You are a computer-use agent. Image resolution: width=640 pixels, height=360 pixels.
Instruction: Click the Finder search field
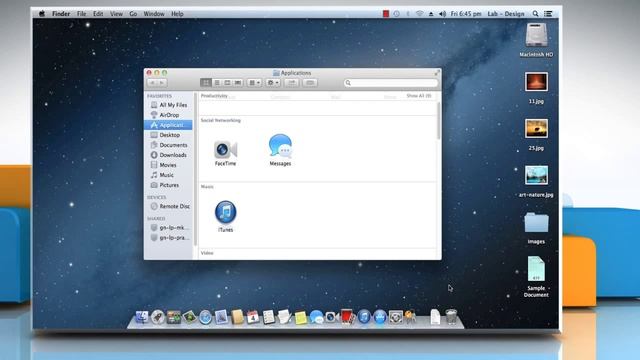click(x=391, y=83)
